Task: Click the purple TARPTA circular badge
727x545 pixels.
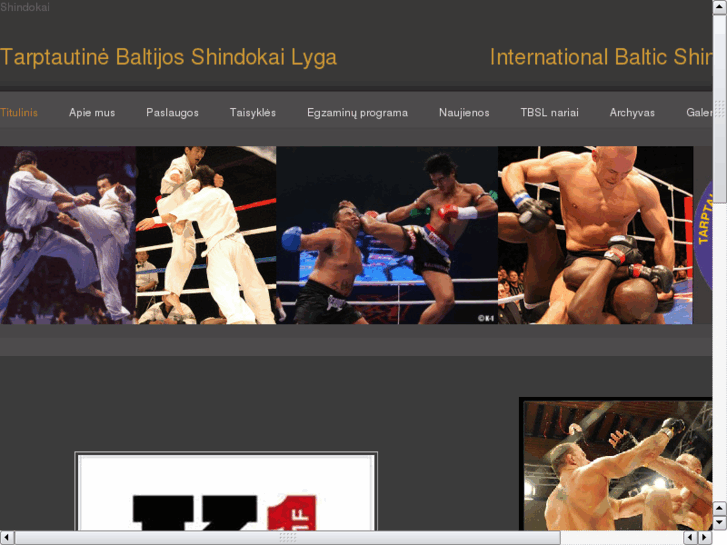Action: [703, 235]
